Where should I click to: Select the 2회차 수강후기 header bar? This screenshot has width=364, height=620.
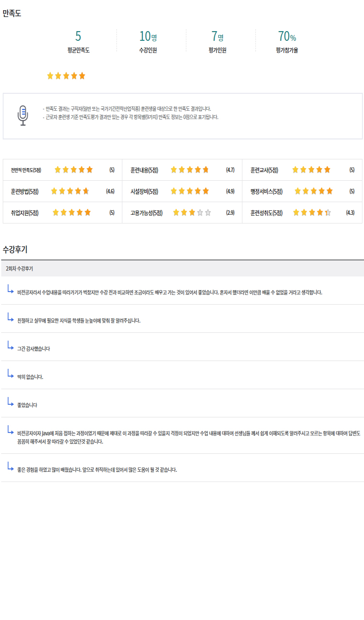(x=182, y=268)
